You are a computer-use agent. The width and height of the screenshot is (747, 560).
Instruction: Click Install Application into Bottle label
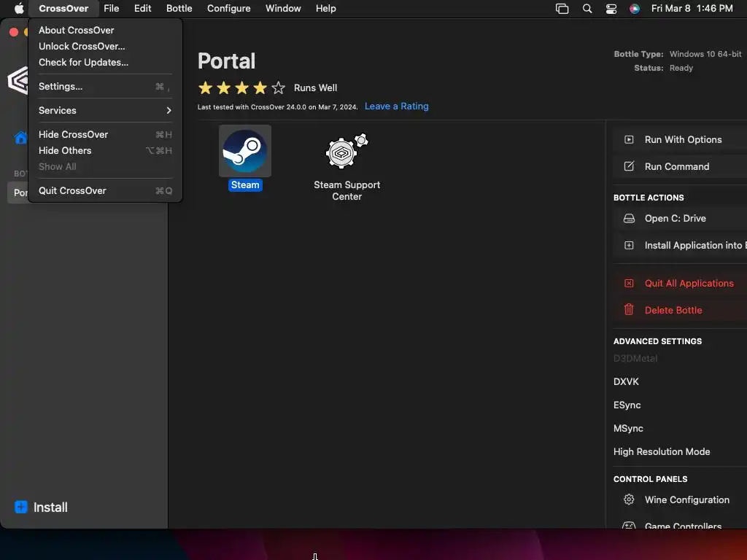tap(695, 245)
